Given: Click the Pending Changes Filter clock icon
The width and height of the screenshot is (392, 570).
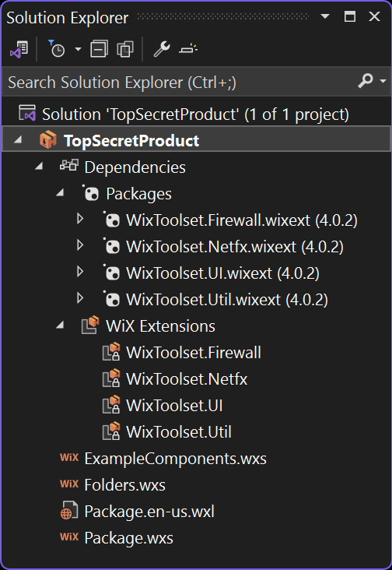Looking at the screenshot, I should click(57, 49).
